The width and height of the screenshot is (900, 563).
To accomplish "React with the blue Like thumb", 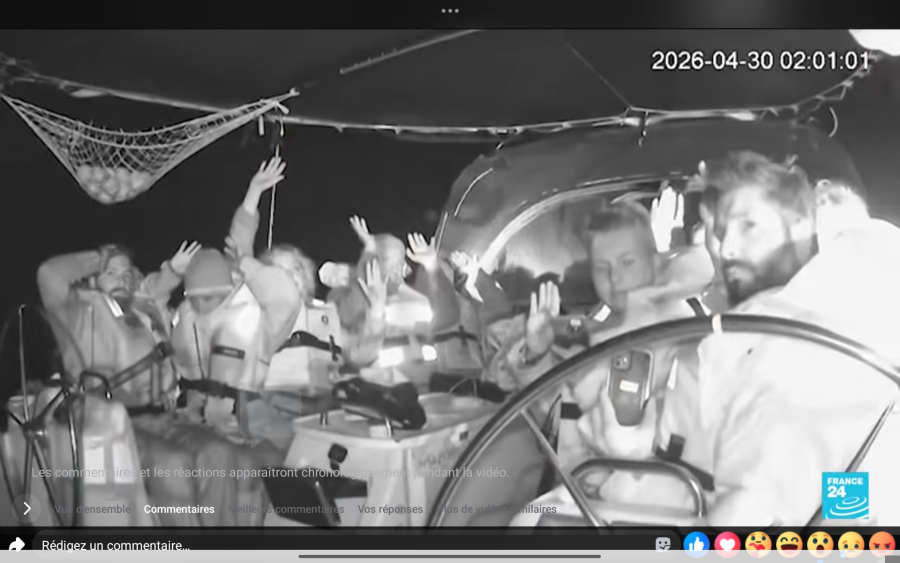I will [x=696, y=543].
